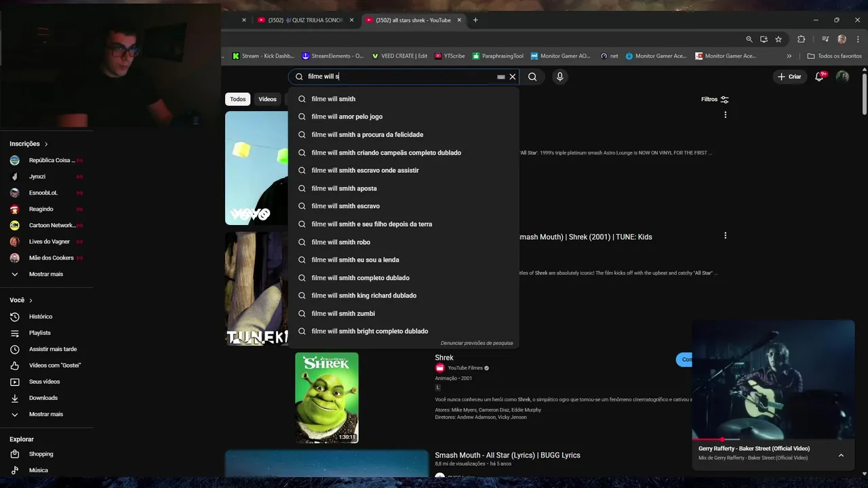Viewport: 868px width, 488px height.
Task: Open Lives do Vagner subscription channel
Action: coord(46,241)
